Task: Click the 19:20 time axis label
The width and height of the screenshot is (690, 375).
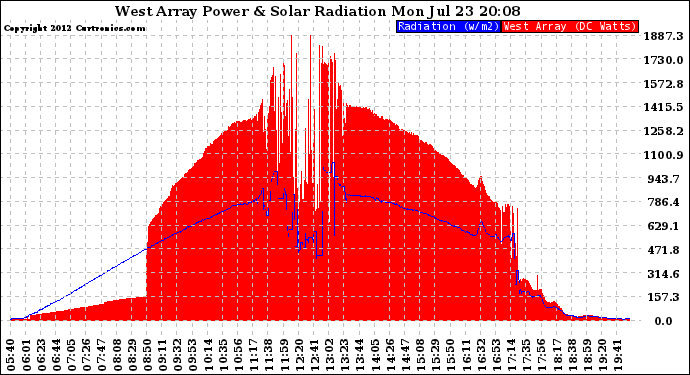Action: pos(602,354)
